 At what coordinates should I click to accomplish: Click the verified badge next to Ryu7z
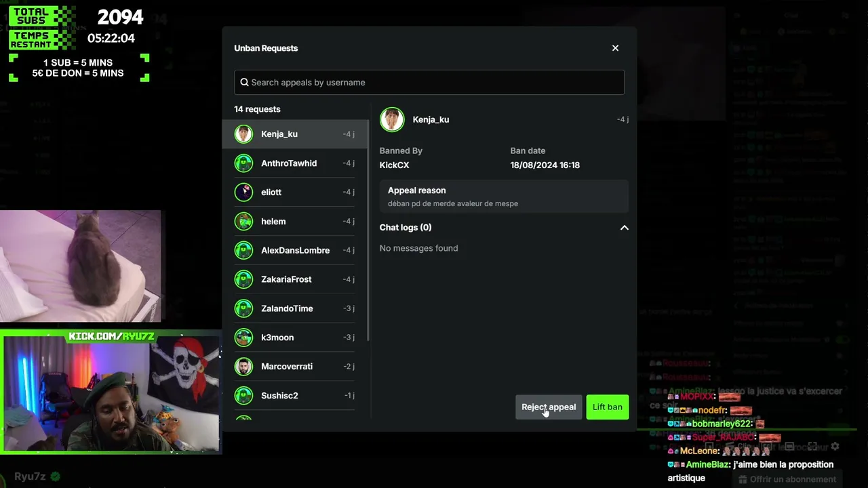click(55, 476)
